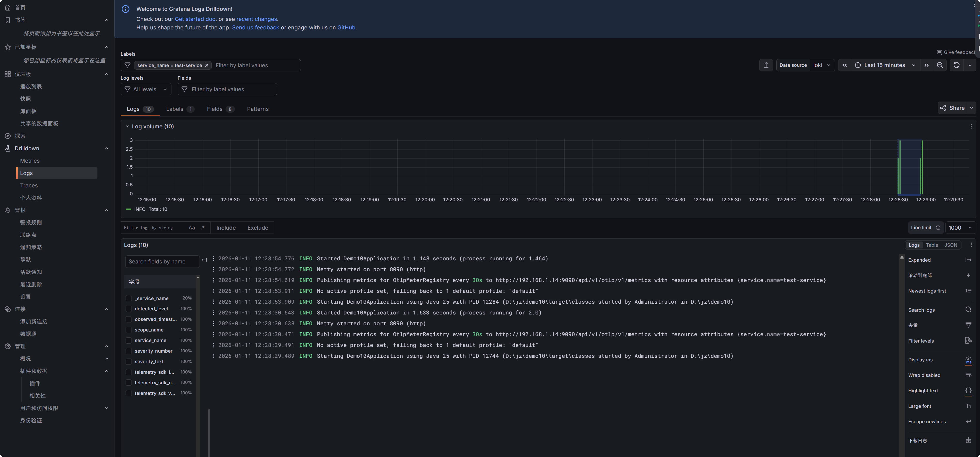Open the Get started doc link
The height and width of the screenshot is (457, 980).
click(195, 19)
